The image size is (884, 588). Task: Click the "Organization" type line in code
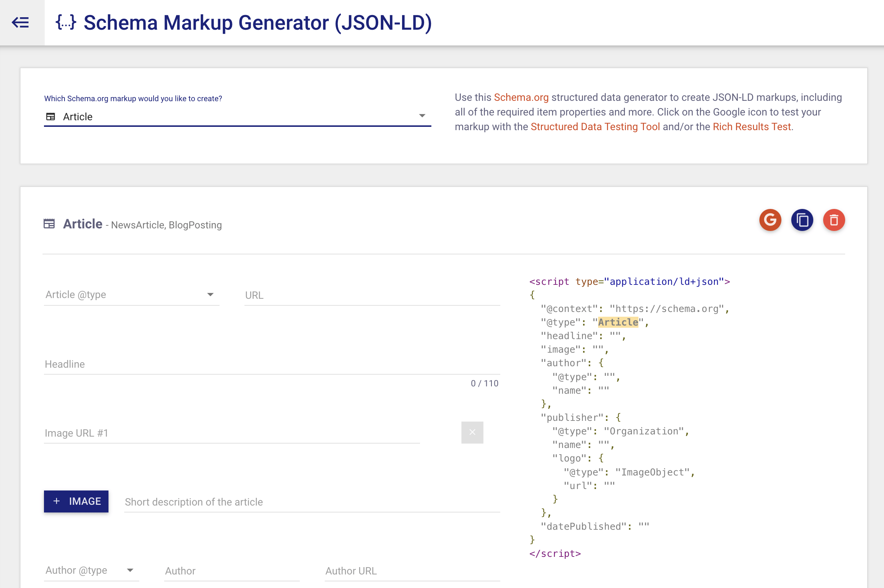click(x=620, y=431)
